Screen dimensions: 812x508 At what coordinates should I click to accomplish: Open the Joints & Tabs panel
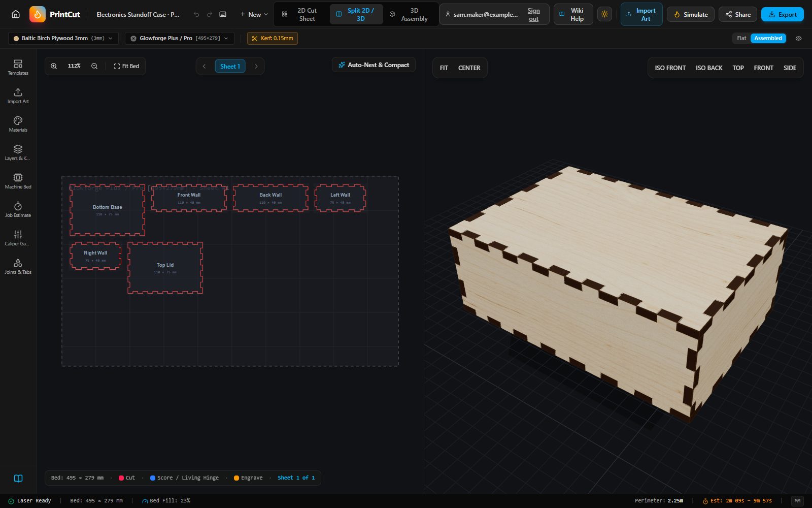[x=18, y=266]
